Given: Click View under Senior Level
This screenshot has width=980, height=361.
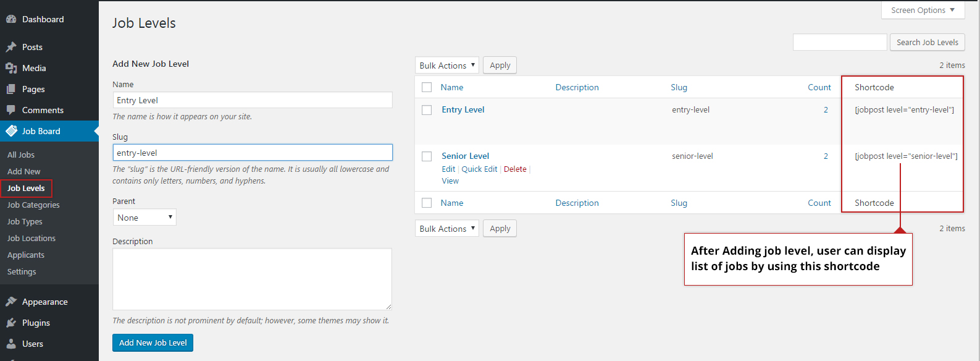Looking at the screenshot, I should (450, 180).
